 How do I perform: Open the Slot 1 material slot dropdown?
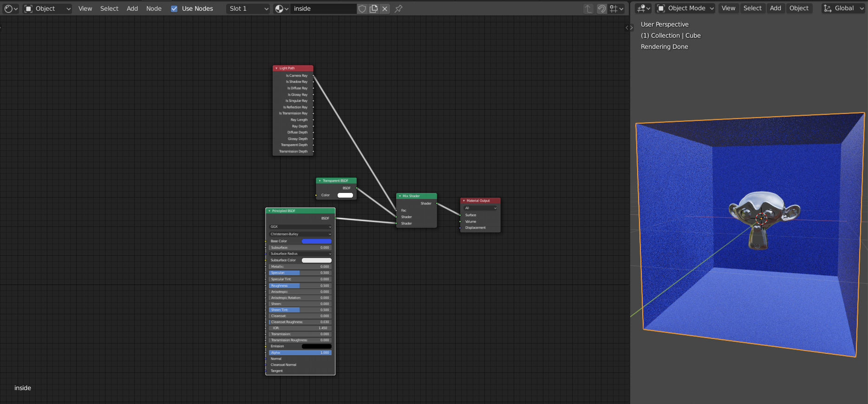point(248,8)
